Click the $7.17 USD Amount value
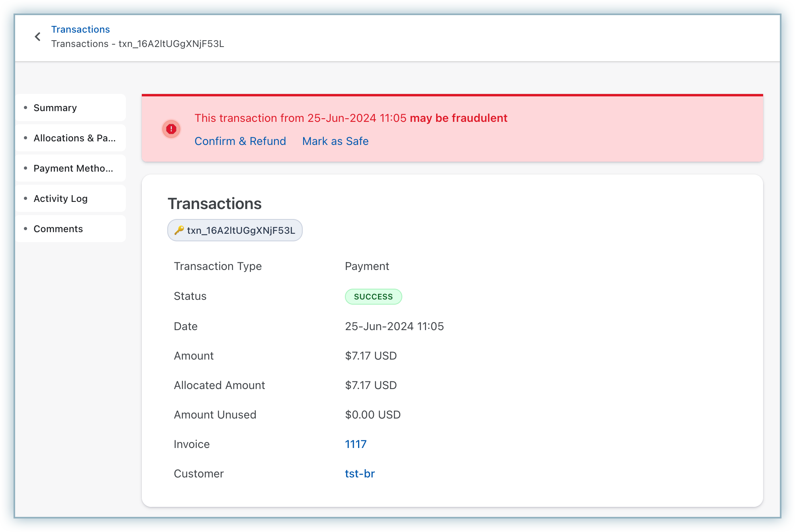795x532 pixels. point(370,356)
